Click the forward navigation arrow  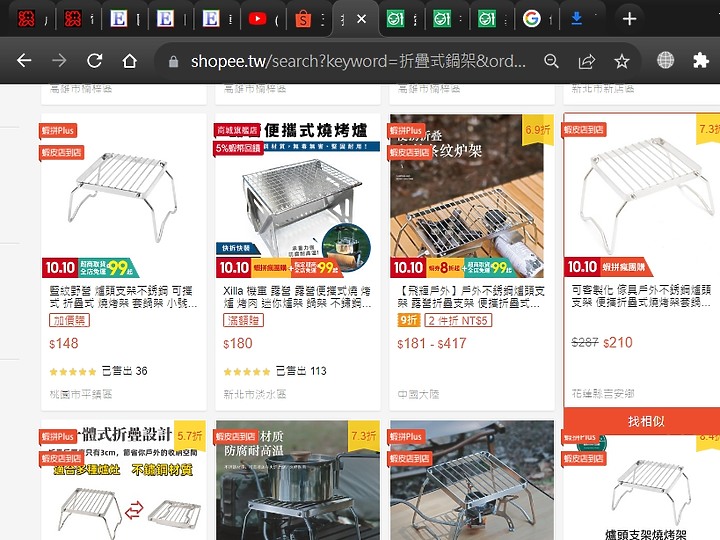59,60
